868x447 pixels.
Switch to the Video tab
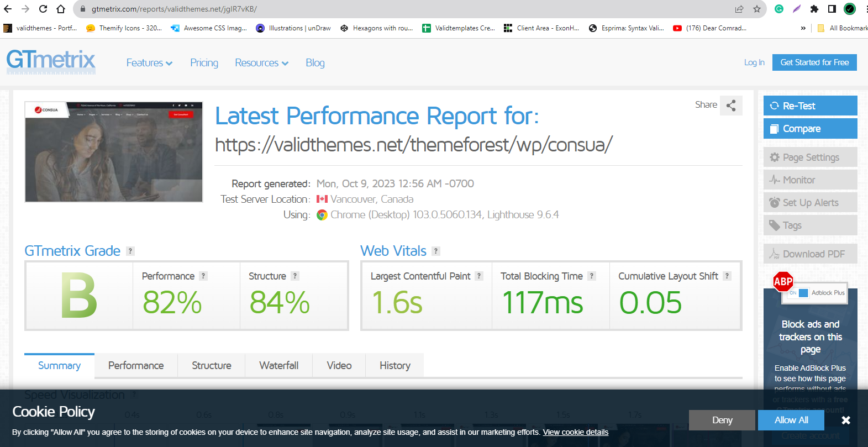point(339,366)
